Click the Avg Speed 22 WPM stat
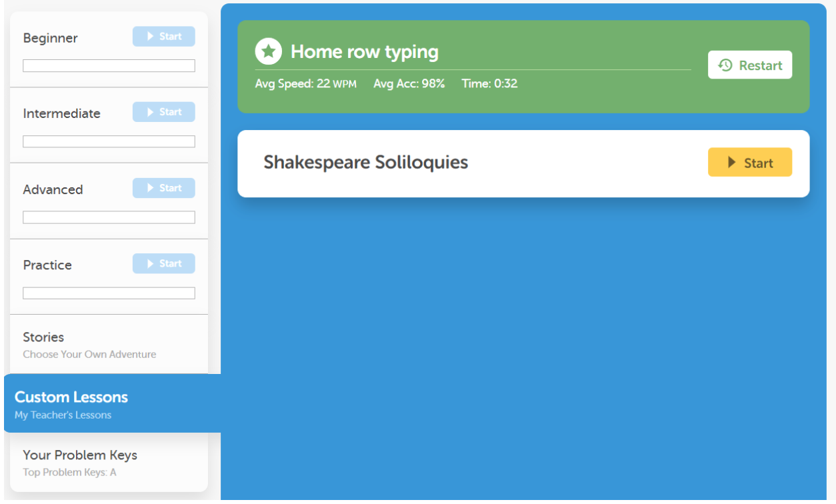 (305, 83)
